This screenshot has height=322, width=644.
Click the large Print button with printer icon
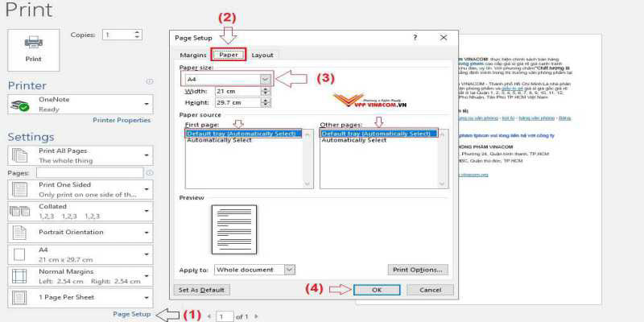34,49
